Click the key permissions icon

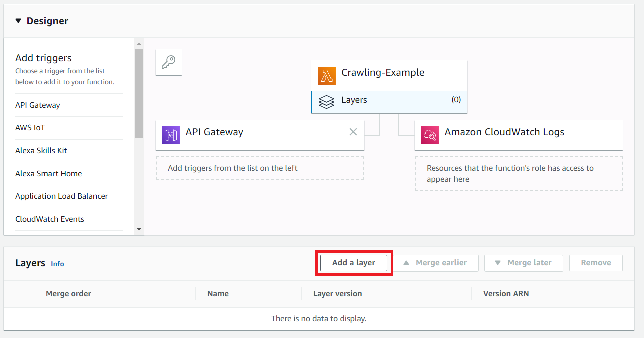(169, 62)
